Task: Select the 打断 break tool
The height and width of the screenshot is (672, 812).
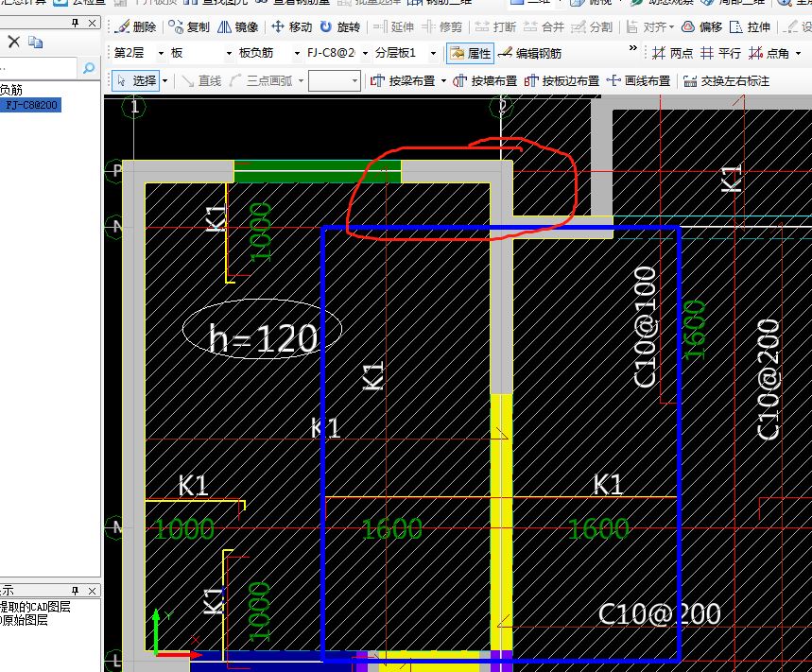Action: click(495, 26)
